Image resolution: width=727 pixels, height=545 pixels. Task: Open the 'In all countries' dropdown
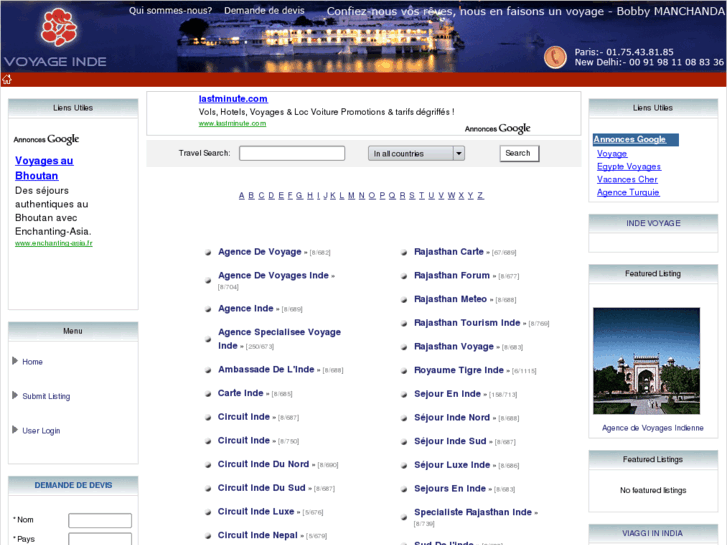click(416, 154)
